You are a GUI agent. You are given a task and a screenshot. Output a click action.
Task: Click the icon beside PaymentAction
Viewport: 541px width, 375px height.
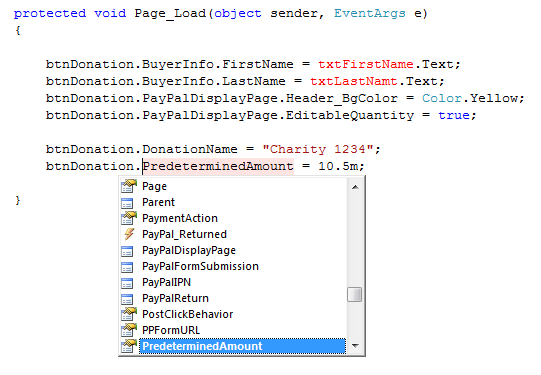129,218
